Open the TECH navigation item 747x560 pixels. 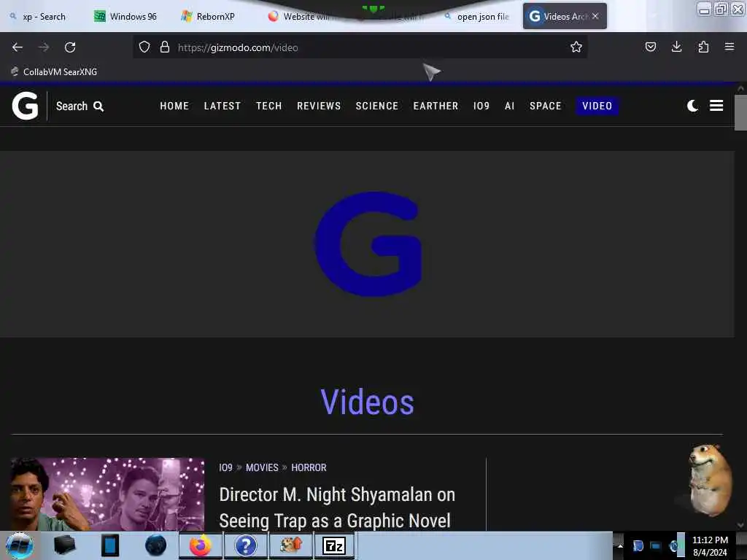[268, 106]
